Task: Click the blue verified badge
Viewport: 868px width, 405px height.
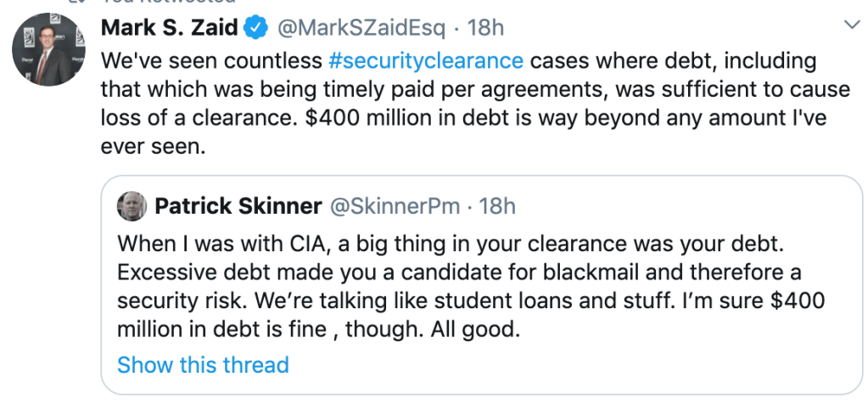Action: [x=255, y=28]
